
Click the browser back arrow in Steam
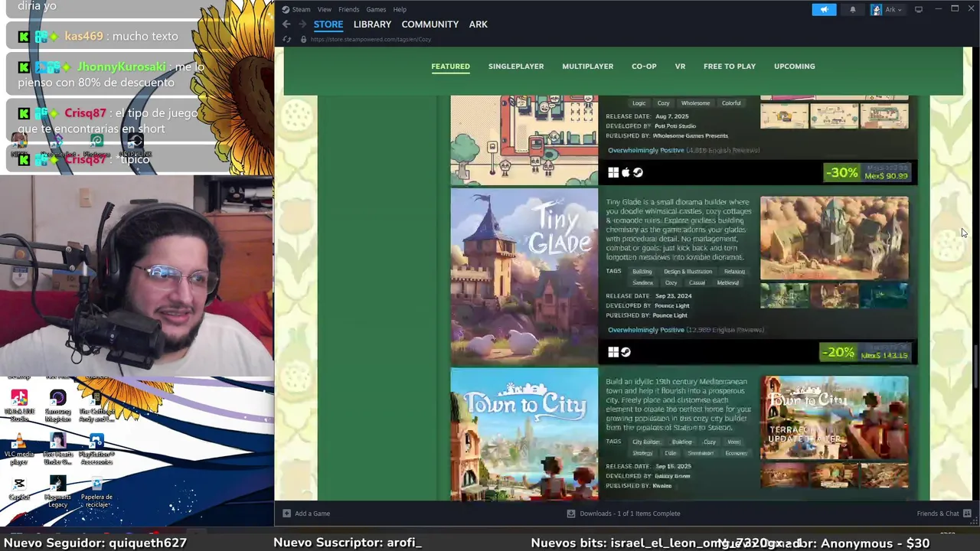point(286,24)
